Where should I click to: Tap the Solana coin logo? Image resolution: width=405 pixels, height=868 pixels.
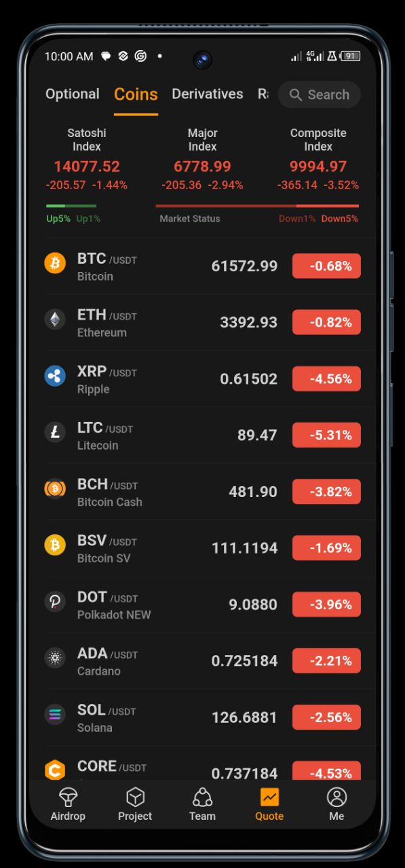pos(55,713)
